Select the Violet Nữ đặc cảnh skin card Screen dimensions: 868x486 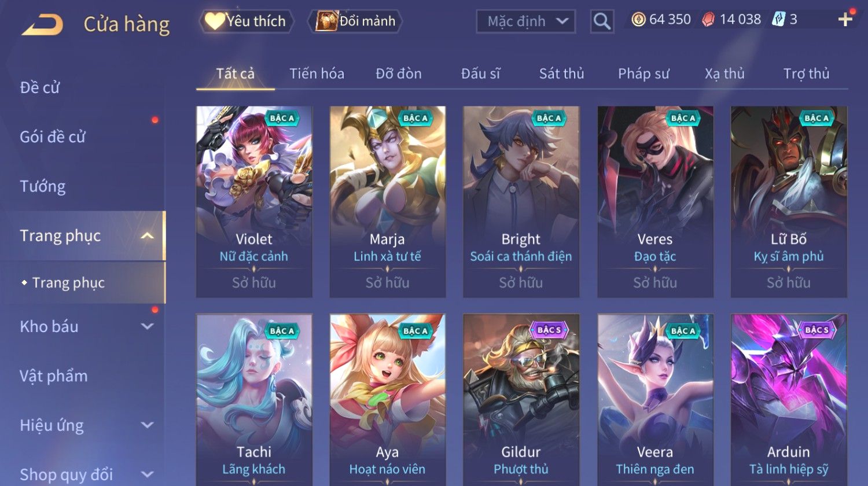tap(254, 202)
